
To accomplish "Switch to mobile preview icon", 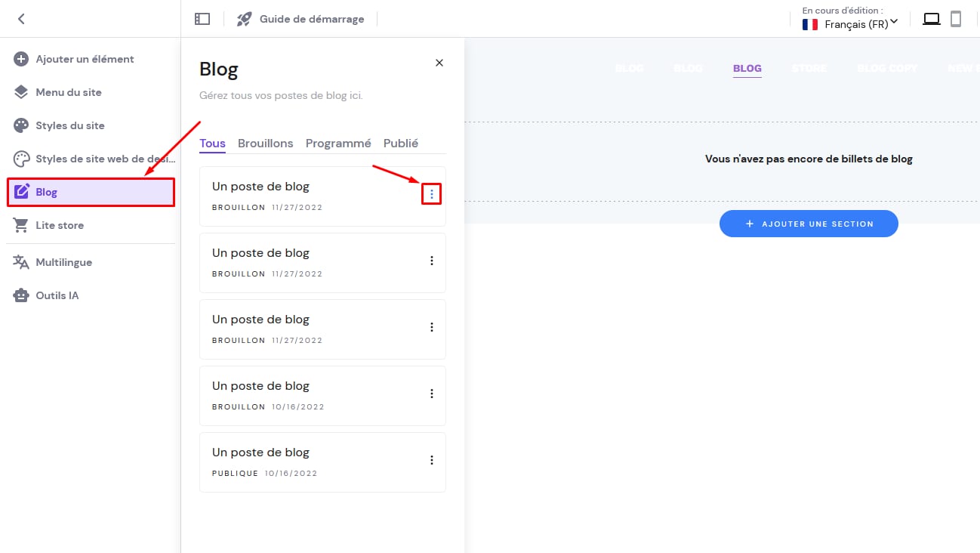I will click(956, 19).
